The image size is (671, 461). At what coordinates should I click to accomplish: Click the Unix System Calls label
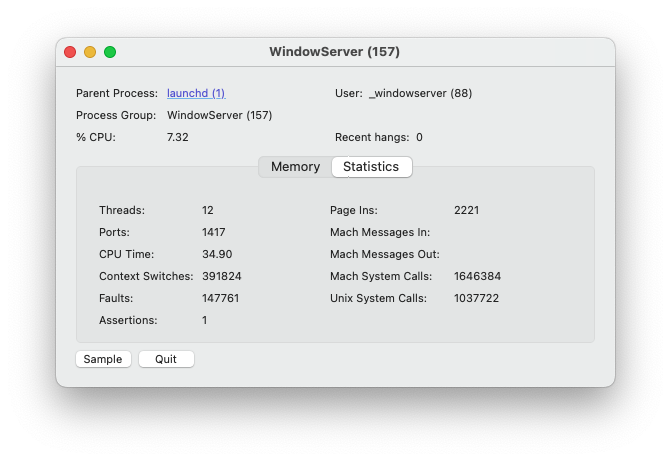coord(378,298)
